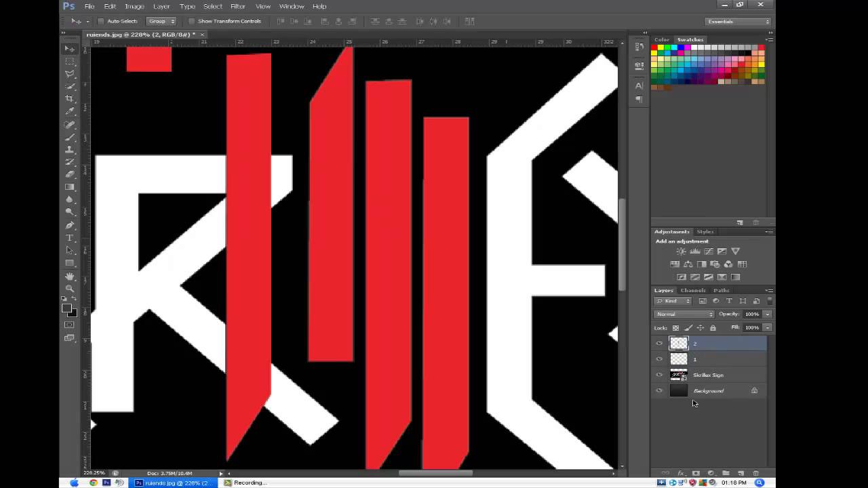Switch to the Channels tab
The width and height of the screenshot is (868, 488).
[x=693, y=290]
